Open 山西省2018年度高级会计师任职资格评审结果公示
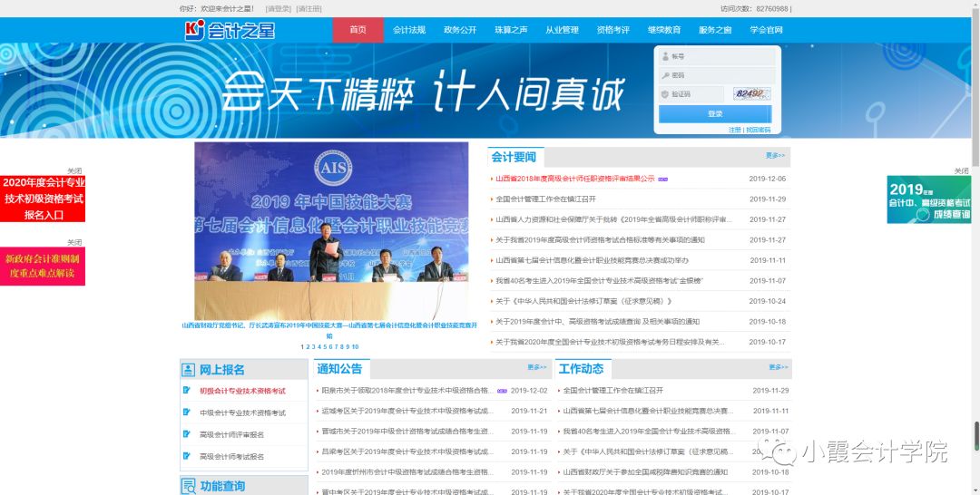The width and height of the screenshot is (980, 495). tap(575, 179)
